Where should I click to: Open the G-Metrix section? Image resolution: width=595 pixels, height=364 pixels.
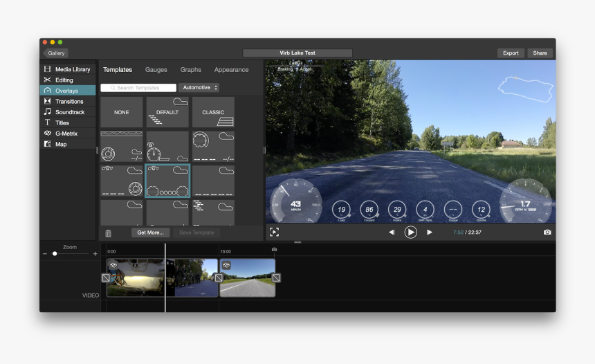68,134
